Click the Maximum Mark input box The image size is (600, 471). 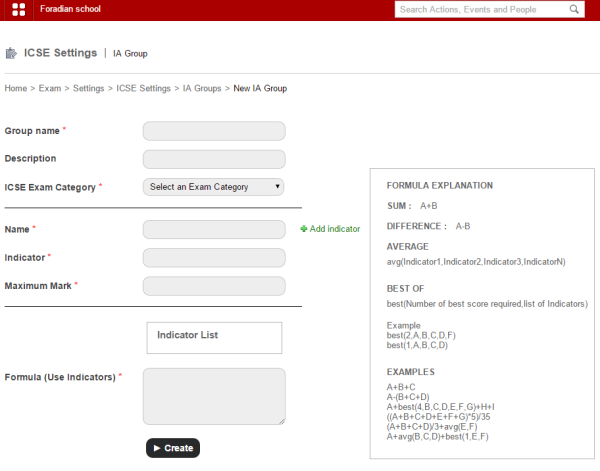click(214, 286)
